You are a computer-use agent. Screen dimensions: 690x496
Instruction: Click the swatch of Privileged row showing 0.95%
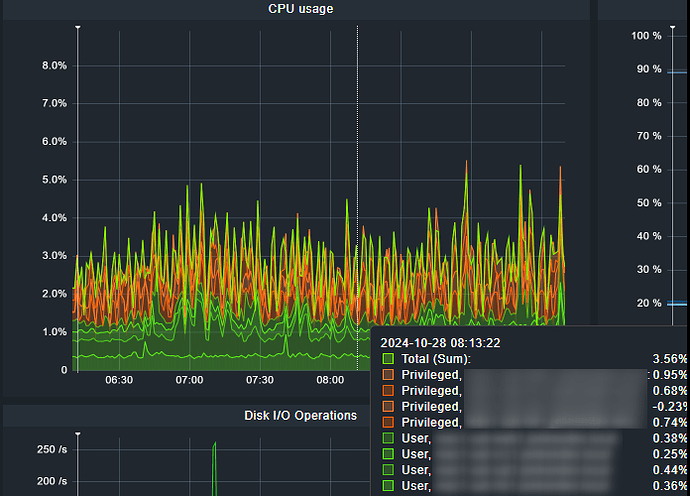388,374
